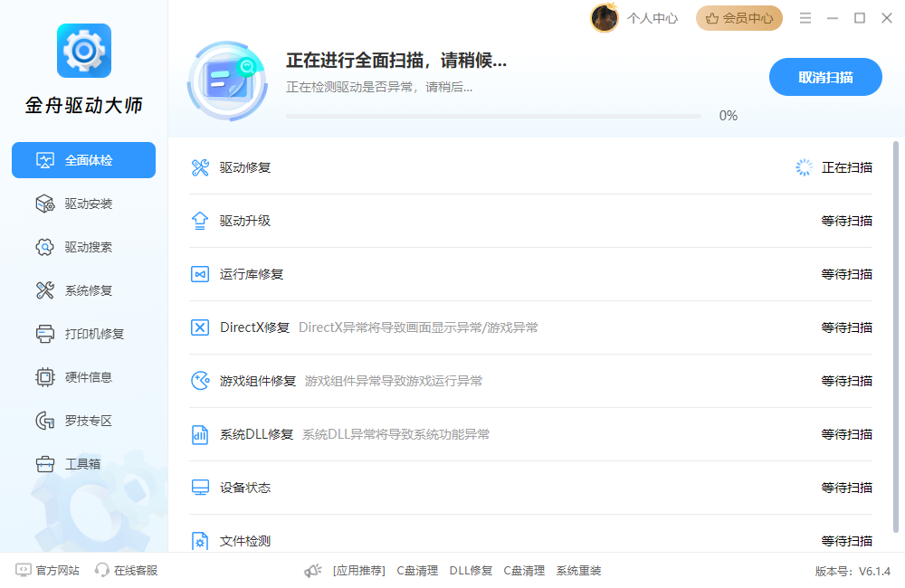Click the spinning 正在扫描 loader icon
The width and height of the screenshot is (905, 588).
click(x=804, y=167)
